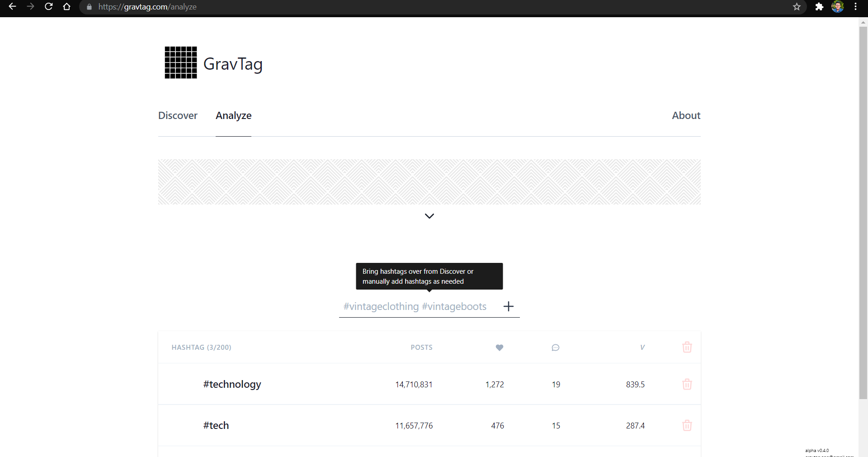This screenshot has height=457, width=868.
Task: Click the GravTag title text
Action: (233, 64)
